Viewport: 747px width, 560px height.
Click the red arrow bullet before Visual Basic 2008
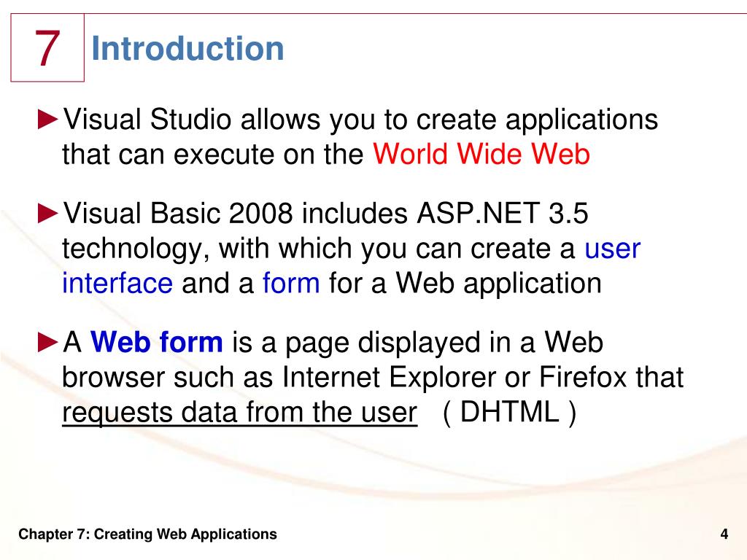(x=48, y=213)
